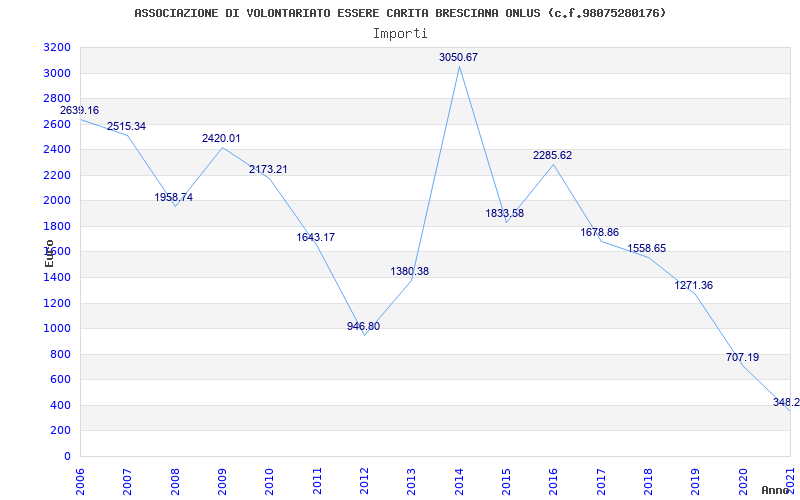Click the year 2006 axis label
The width and height of the screenshot is (800, 500).
(x=80, y=482)
